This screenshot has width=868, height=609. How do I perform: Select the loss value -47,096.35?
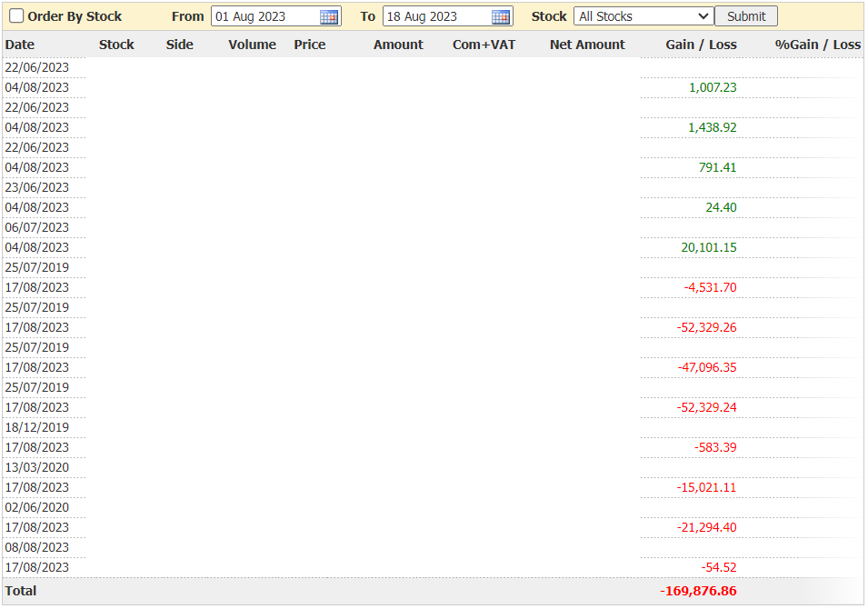tap(707, 367)
